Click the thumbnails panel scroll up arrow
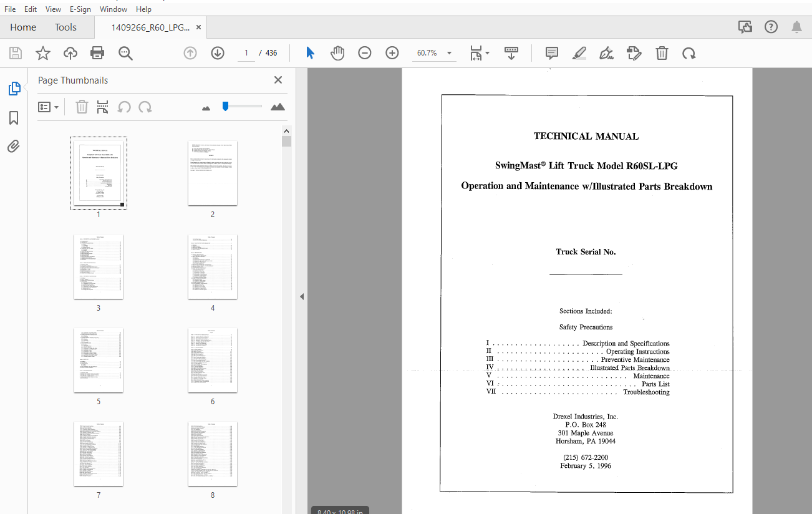 point(287,131)
